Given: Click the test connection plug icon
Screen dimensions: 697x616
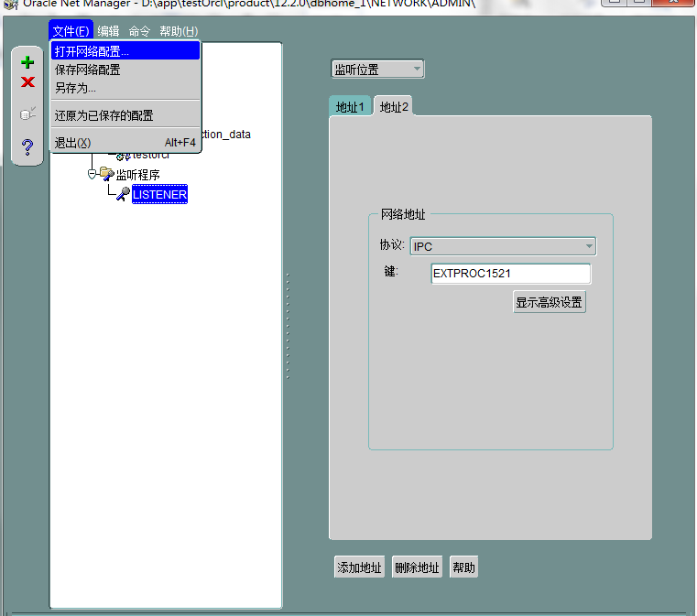Looking at the screenshot, I should click(27, 113).
